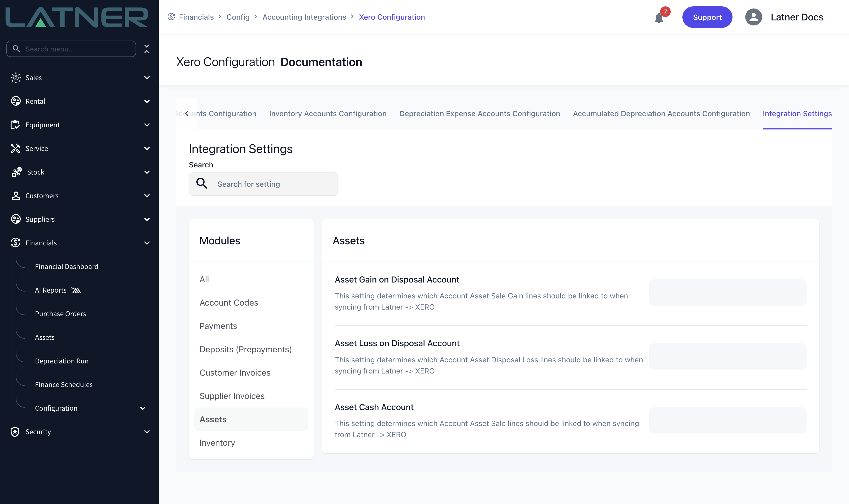849x504 pixels.
Task: Click the Support button
Action: 707,17
